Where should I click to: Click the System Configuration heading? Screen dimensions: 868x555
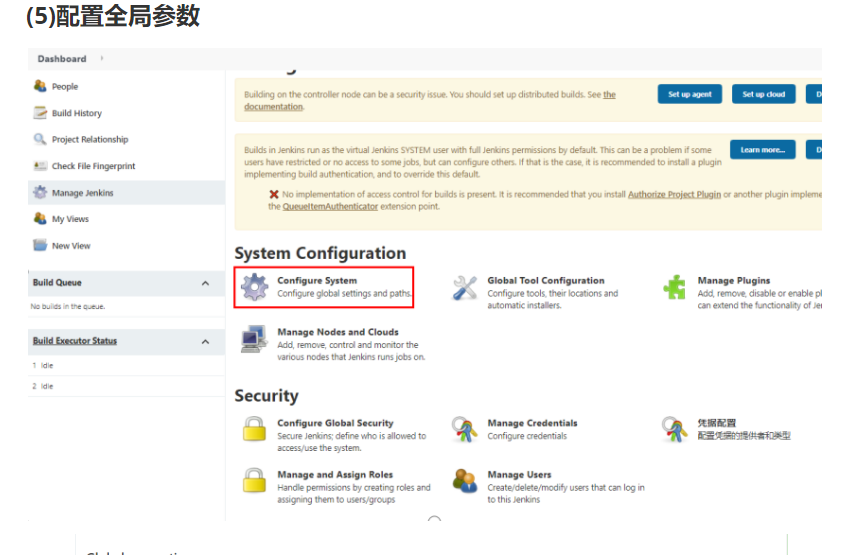coord(320,253)
